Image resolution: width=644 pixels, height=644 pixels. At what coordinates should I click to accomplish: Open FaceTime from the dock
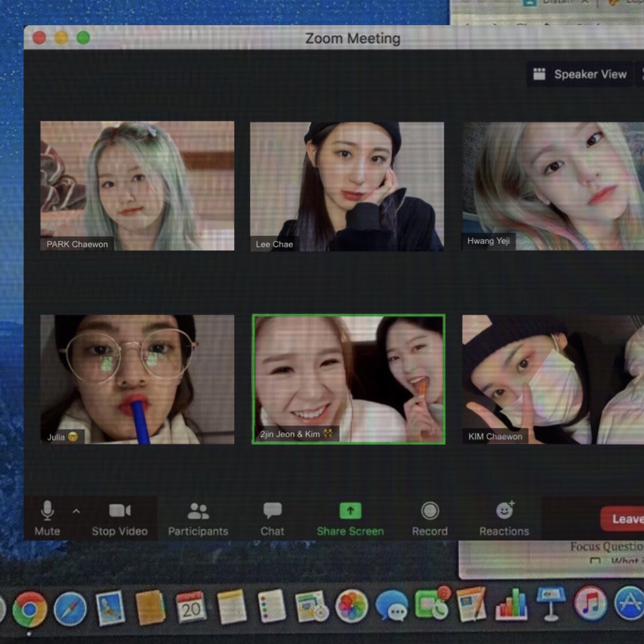pos(433,604)
